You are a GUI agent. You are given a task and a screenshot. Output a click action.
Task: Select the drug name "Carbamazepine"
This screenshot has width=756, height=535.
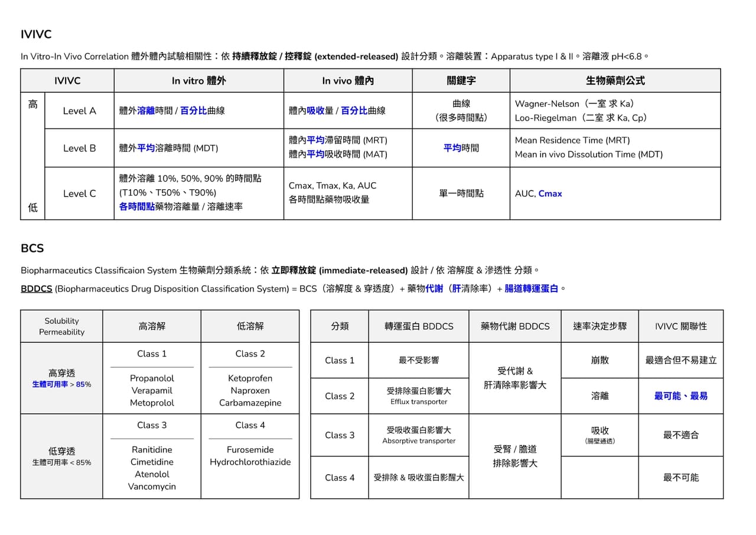pos(250,403)
